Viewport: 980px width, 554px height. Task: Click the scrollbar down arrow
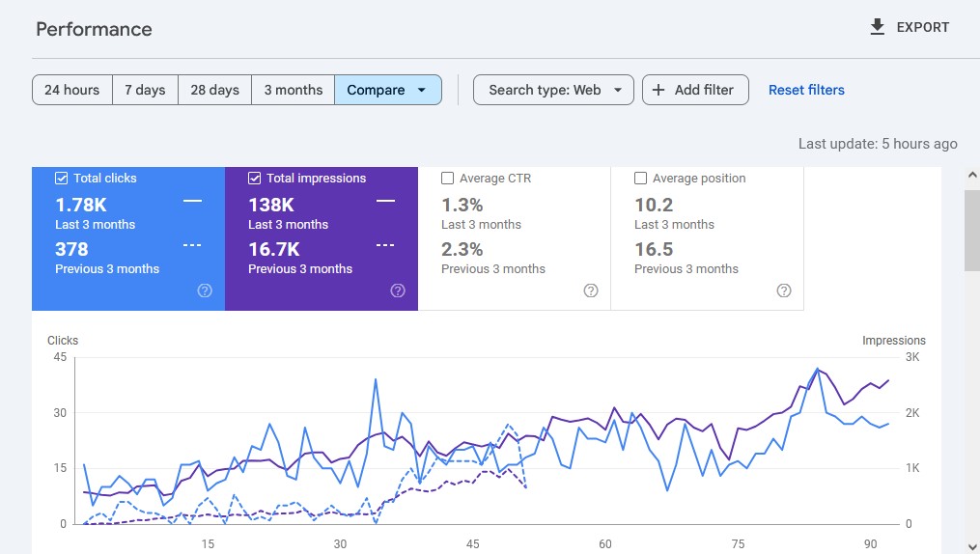tap(971, 544)
